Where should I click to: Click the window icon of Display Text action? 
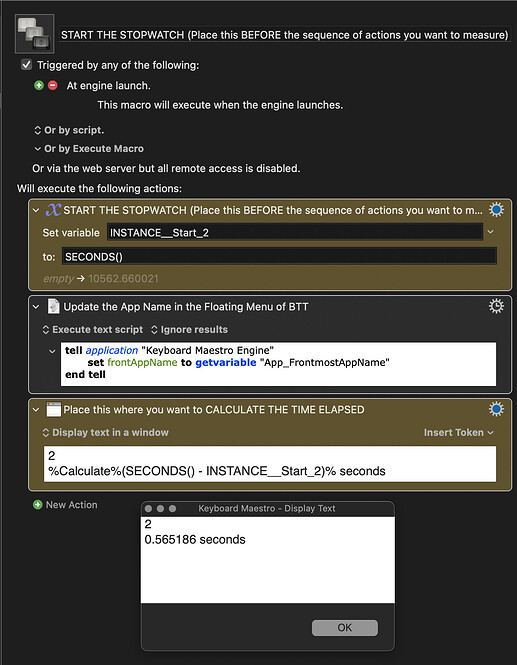(54, 409)
